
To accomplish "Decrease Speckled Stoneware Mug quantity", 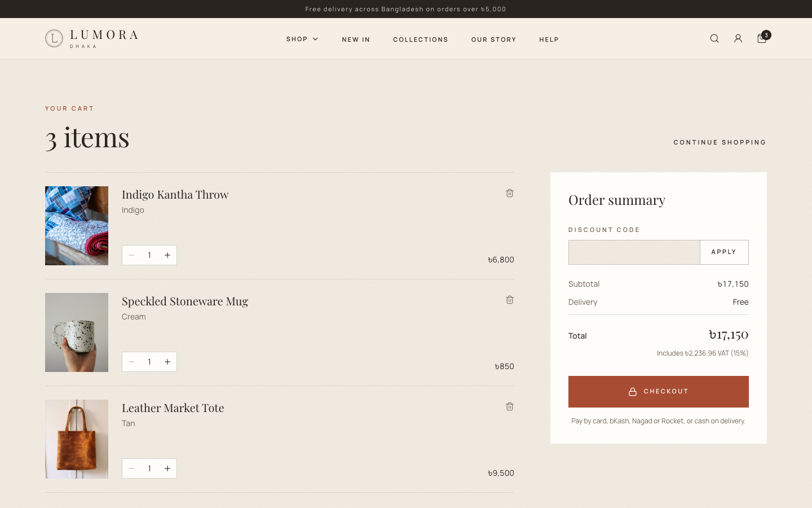I will [131, 362].
